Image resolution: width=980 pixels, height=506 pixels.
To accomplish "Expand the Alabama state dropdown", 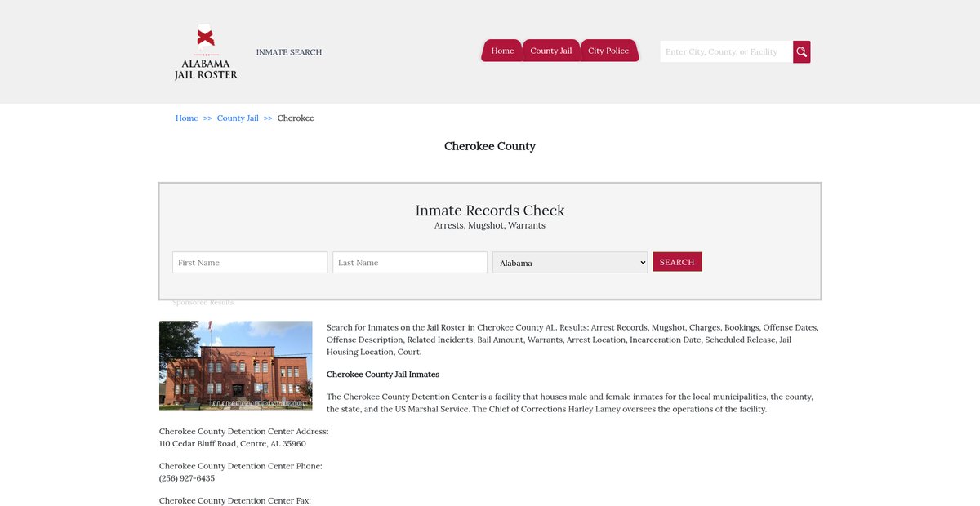I will [570, 263].
